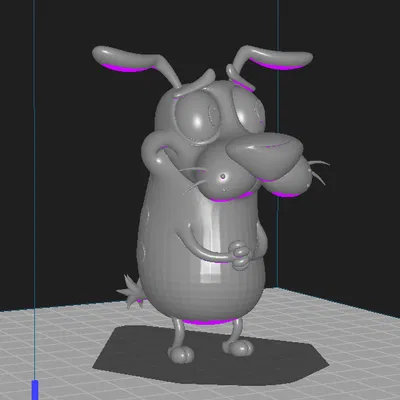Image resolution: width=400 pixels, height=400 pixels.
Task: Select the gray dog 3D model
Action: point(211,204)
